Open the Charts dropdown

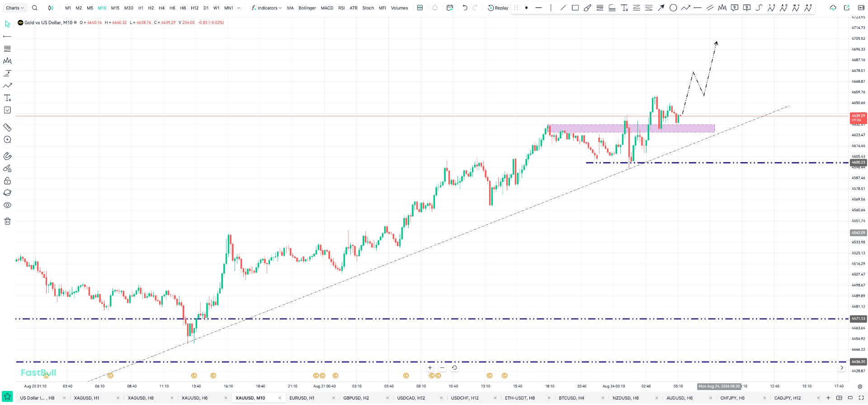[15, 8]
